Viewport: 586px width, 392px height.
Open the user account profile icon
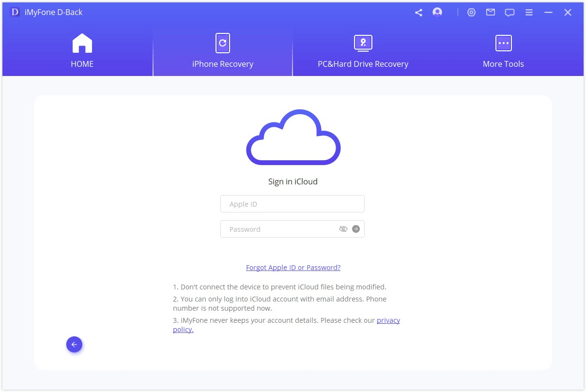pyautogui.click(x=437, y=13)
